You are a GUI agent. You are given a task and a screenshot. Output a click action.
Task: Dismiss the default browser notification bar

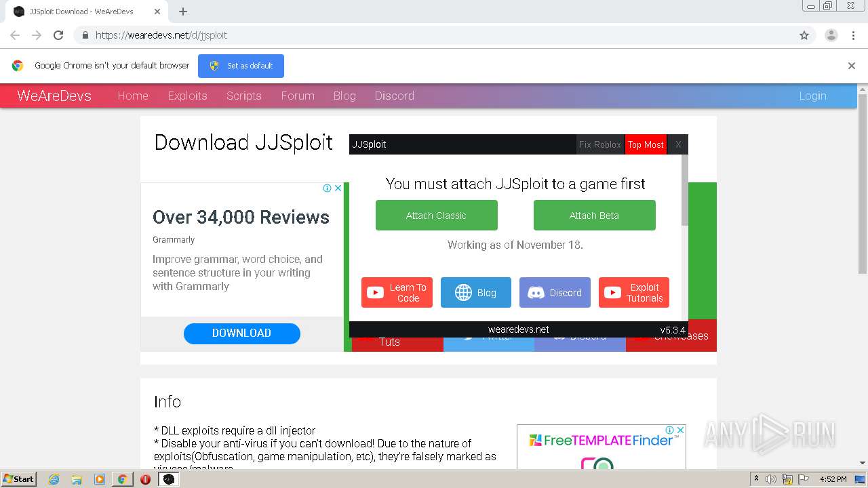coord(852,66)
